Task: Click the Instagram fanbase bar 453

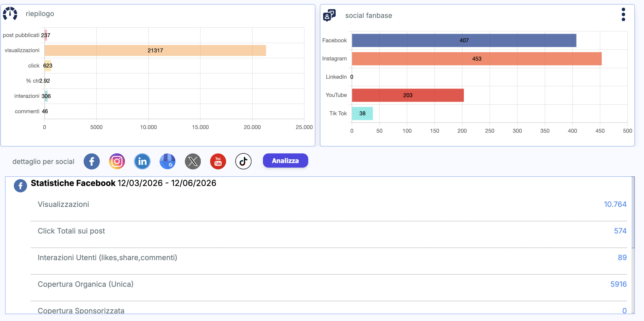Action: pos(477,59)
